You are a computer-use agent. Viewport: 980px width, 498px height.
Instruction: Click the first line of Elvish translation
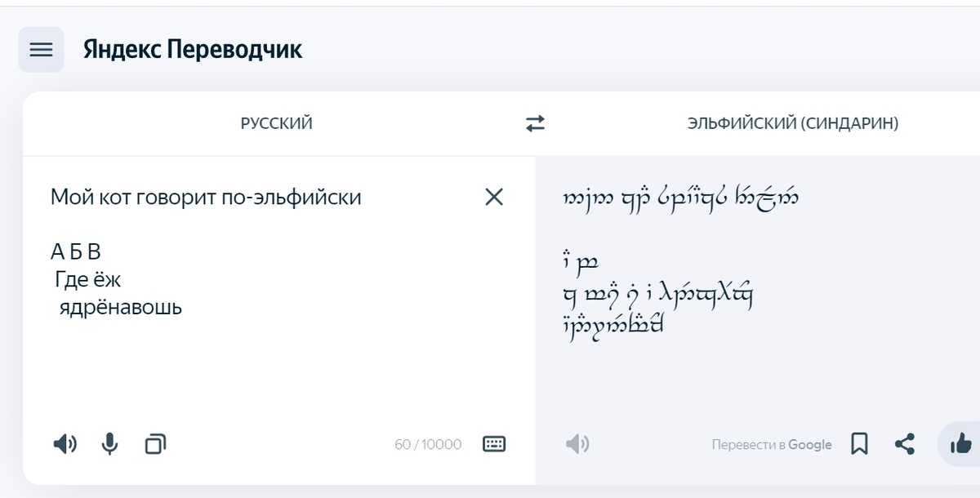click(681, 198)
